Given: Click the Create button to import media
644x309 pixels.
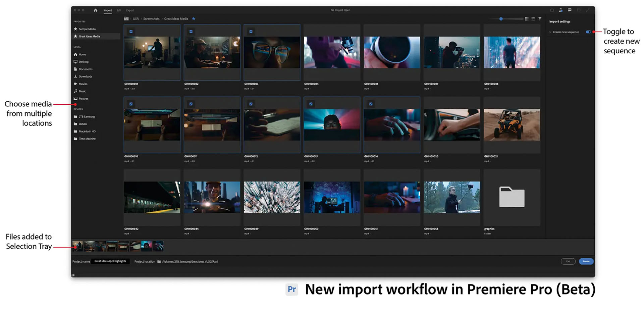Looking at the screenshot, I should click(x=586, y=261).
